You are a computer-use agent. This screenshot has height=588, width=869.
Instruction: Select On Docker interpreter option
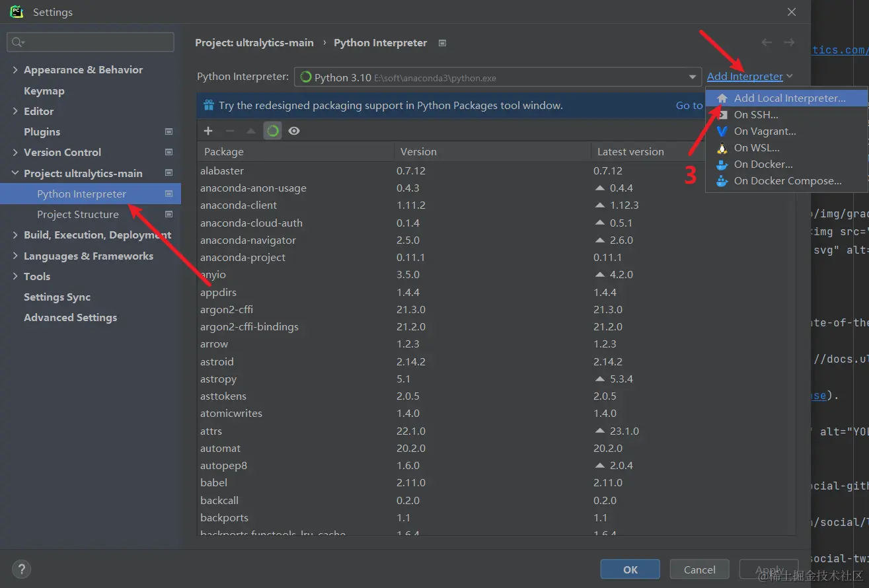(x=786, y=164)
